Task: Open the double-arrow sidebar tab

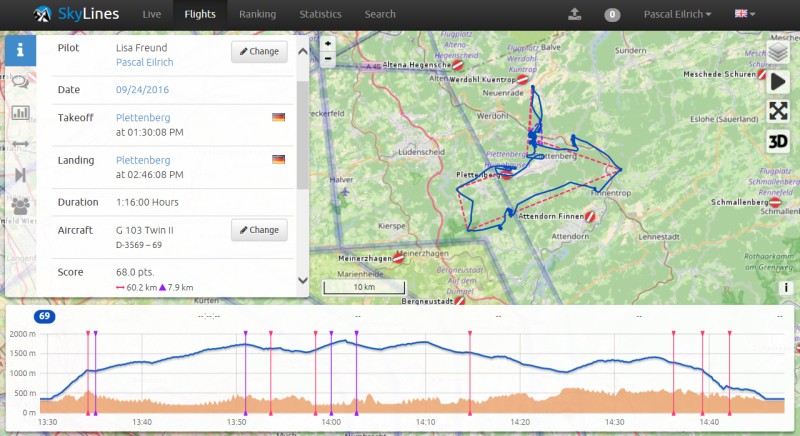Action: pos(20,144)
